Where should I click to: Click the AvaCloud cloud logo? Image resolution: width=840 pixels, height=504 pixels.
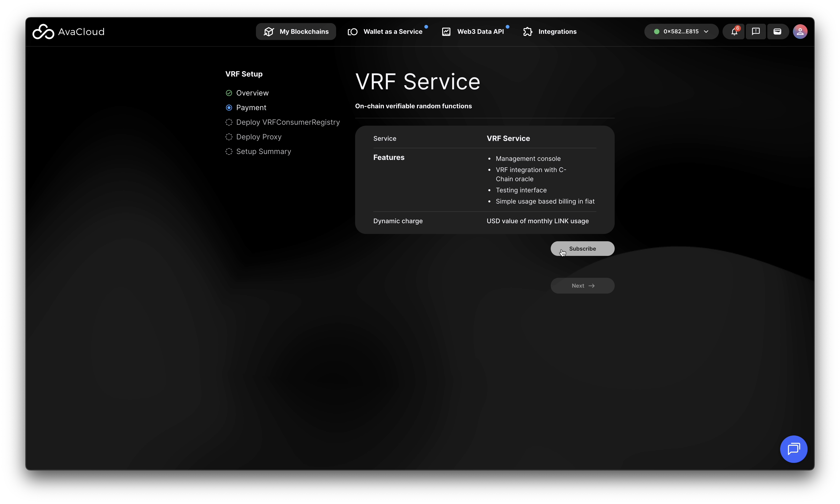tap(43, 32)
